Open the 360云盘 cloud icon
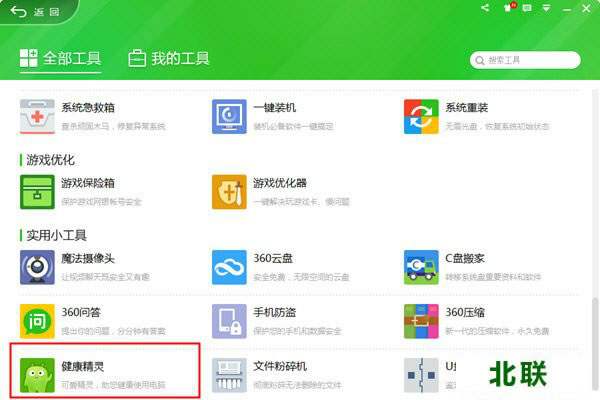The width and height of the screenshot is (600, 400). tap(229, 267)
